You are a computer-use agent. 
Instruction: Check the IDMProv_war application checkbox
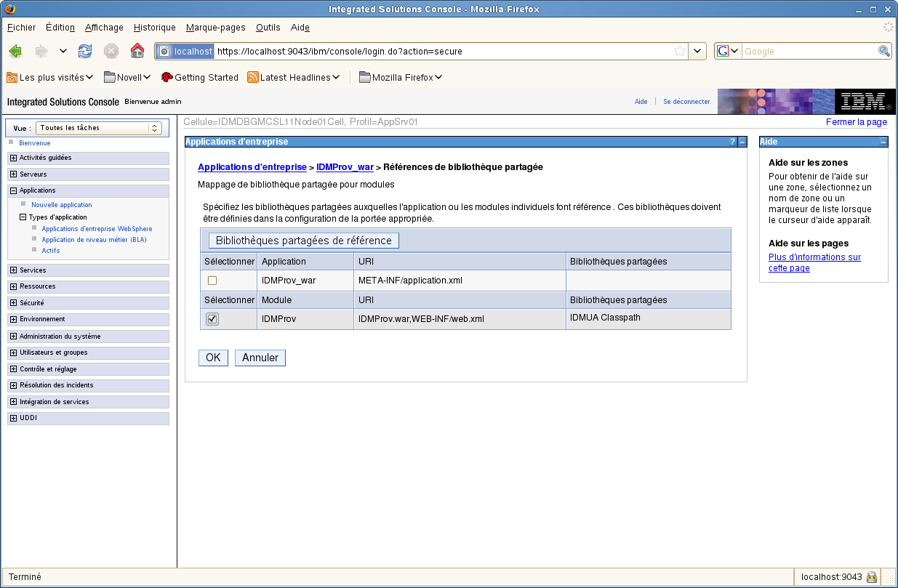coord(212,281)
